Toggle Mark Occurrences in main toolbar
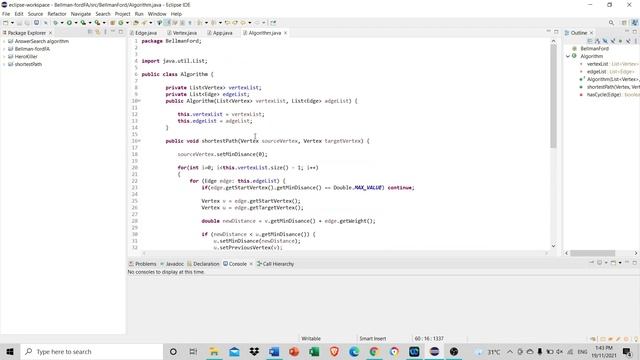The width and height of the screenshot is (640, 360). click(x=167, y=22)
